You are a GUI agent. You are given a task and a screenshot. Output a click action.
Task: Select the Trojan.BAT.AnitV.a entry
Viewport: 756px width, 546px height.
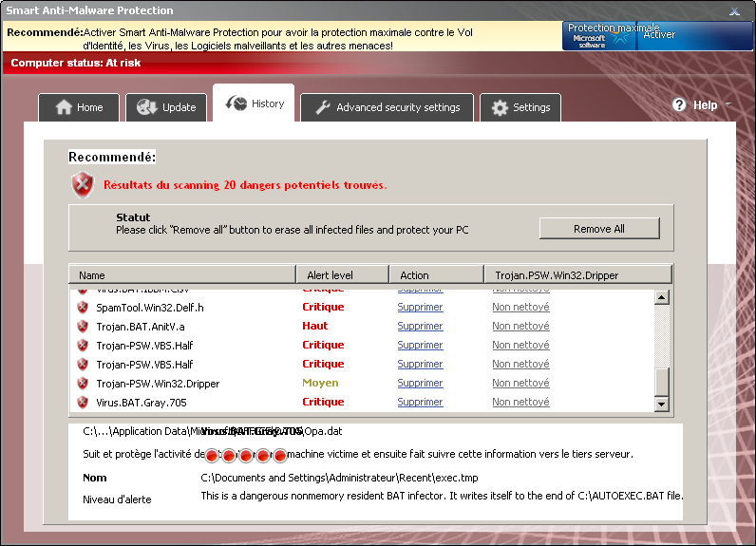[x=141, y=327]
